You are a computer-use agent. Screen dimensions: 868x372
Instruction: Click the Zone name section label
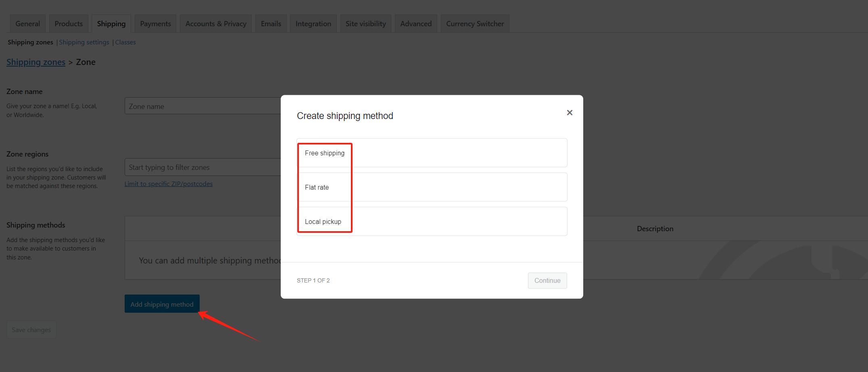pyautogui.click(x=25, y=92)
